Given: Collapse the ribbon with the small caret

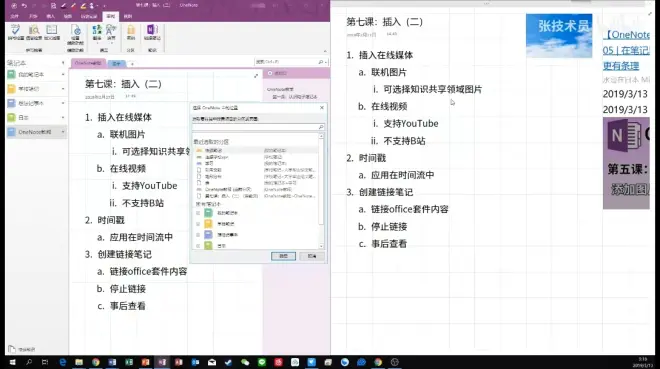Looking at the screenshot, I should pyautogui.click(x=325, y=51).
